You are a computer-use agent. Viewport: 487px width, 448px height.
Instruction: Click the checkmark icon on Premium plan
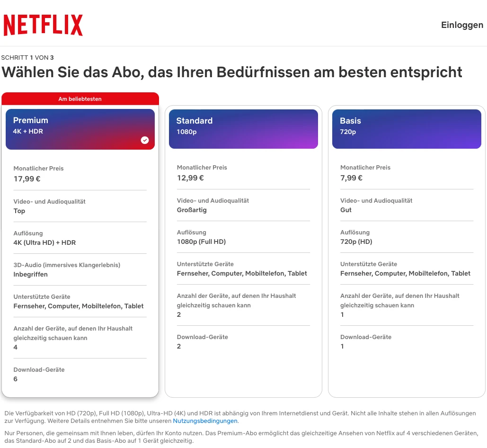click(145, 140)
